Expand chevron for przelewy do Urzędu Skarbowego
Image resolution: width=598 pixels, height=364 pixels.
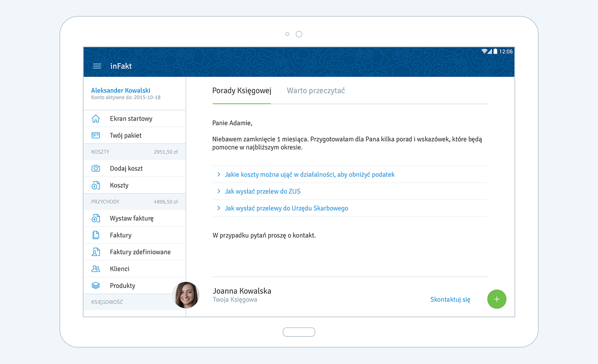click(x=219, y=208)
